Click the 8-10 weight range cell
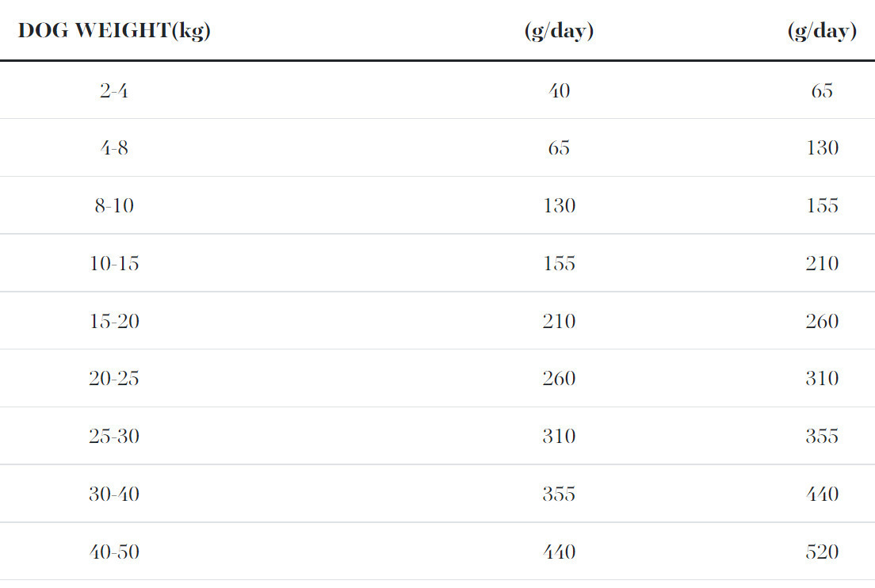 click(114, 206)
